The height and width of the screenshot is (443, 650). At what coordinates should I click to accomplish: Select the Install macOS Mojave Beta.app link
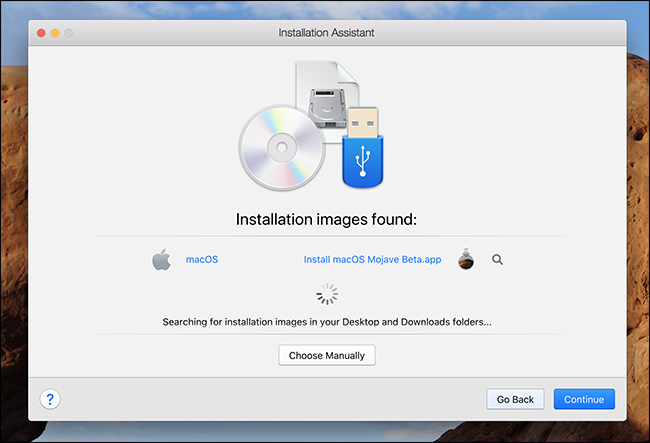point(372,259)
